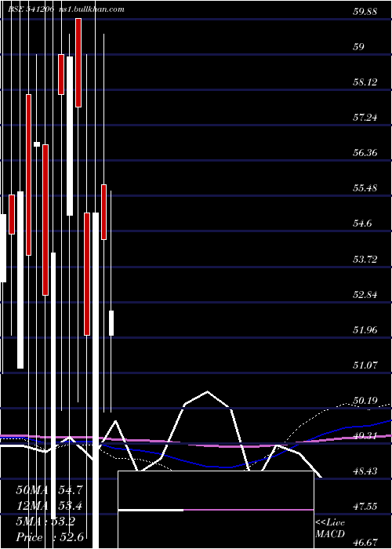
Task: Click the 59.88 price axis label
Action: 365,11
